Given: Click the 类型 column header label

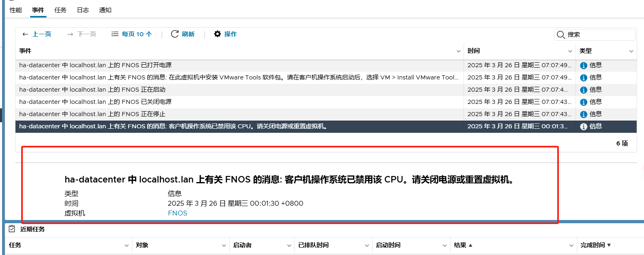Looking at the screenshot, I should pyautogui.click(x=585, y=51).
